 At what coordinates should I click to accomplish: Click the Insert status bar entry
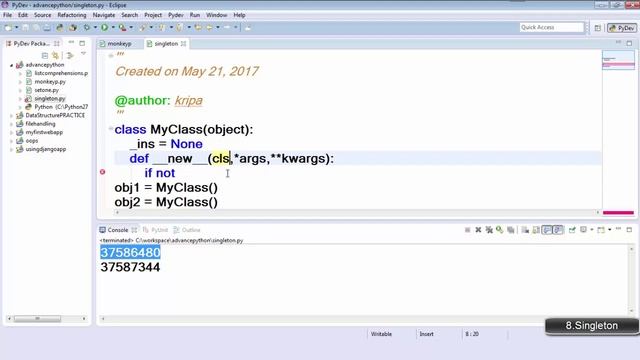click(427, 334)
